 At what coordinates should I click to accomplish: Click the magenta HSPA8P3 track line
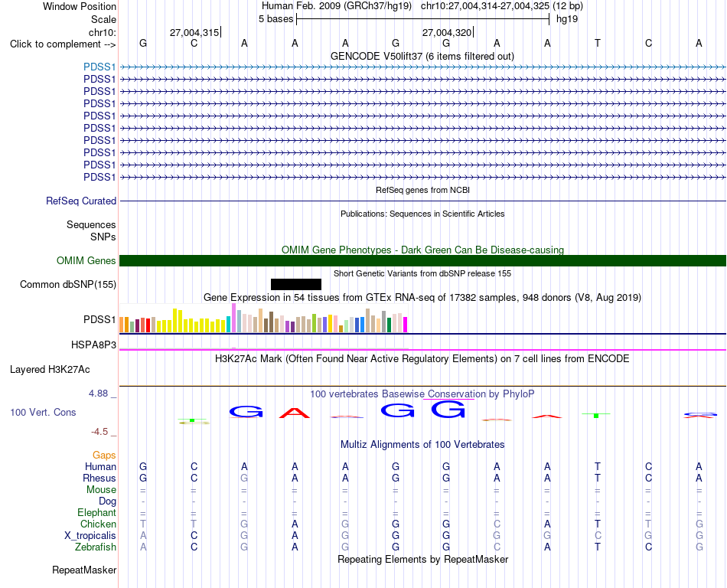click(x=422, y=350)
